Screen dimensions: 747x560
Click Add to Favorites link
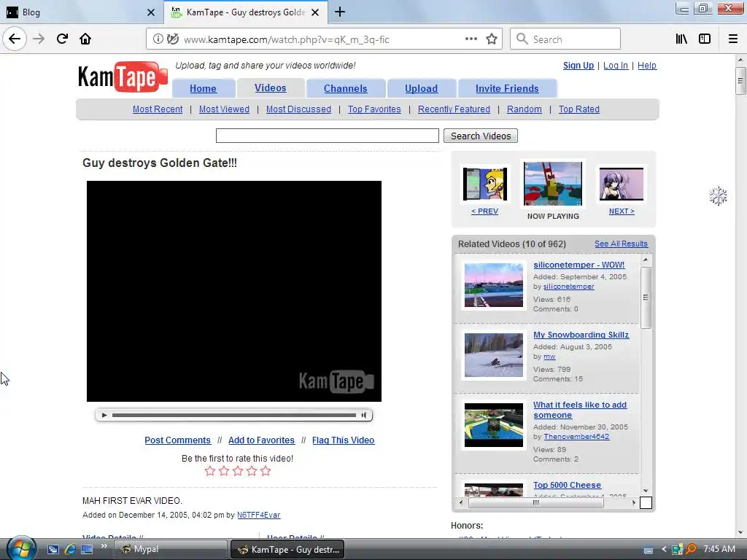pyautogui.click(x=261, y=440)
